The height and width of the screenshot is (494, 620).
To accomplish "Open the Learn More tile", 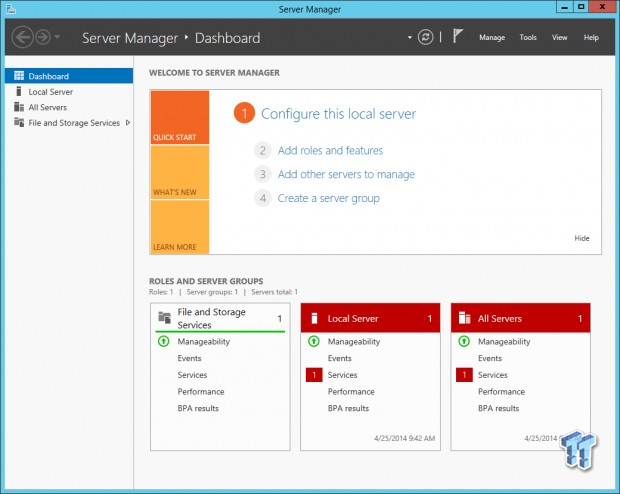I will (180, 227).
